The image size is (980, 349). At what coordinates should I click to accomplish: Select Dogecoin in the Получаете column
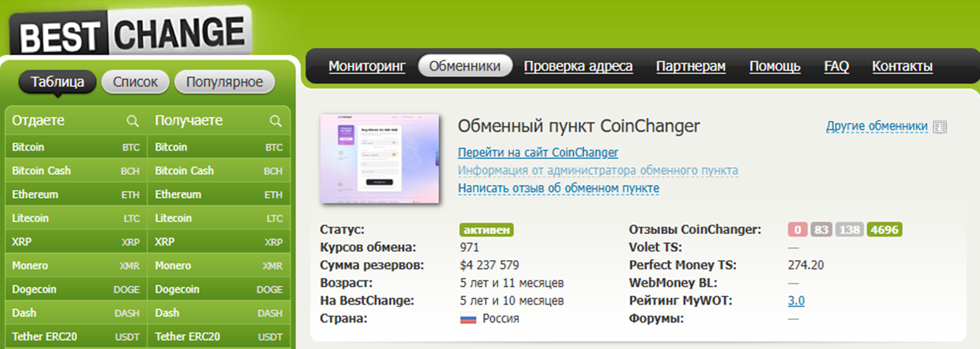coord(219,289)
